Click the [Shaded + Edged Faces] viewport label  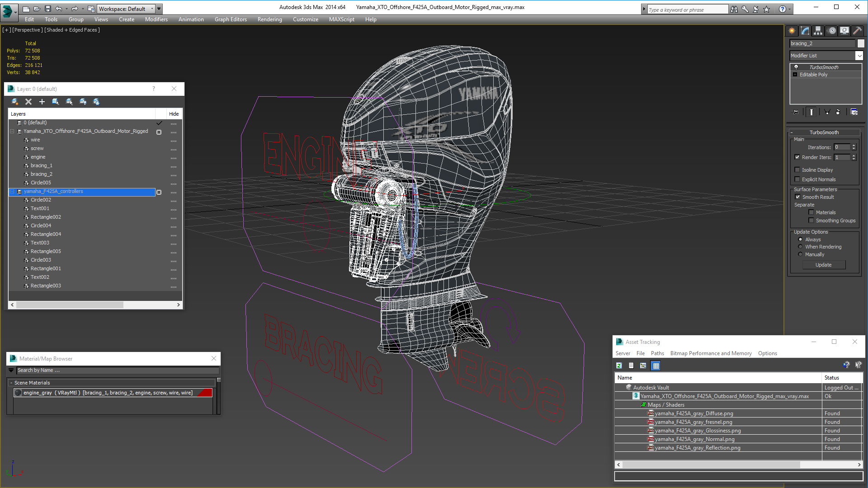click(x=72, y=30)
